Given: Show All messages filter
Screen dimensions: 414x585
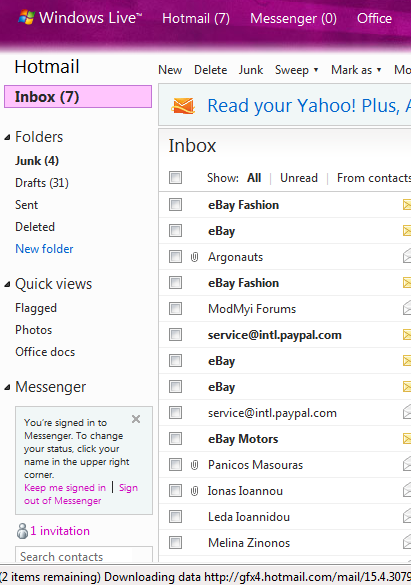Looking at the screenshot, I should tap(254, 178).
